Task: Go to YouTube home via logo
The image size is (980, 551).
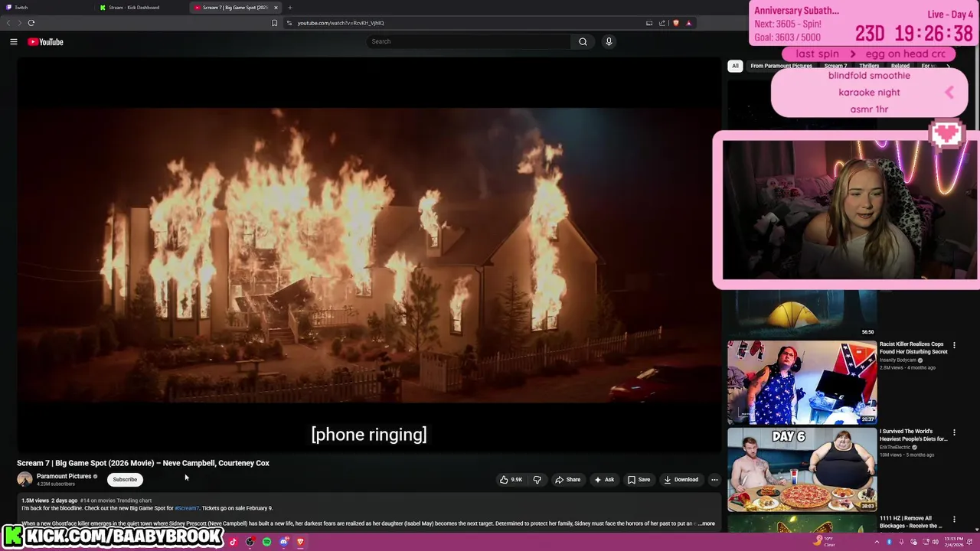Action: point(46,42)
